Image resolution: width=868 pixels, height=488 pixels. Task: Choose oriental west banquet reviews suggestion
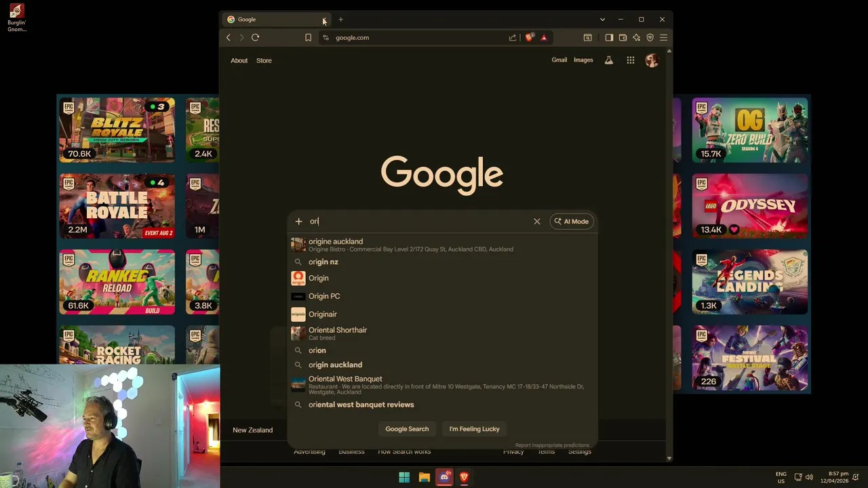(442, 405)
